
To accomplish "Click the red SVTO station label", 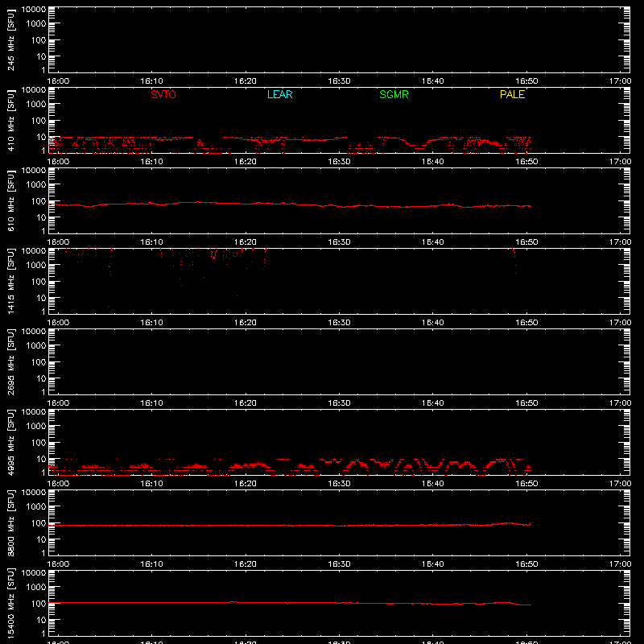I will (163, 94).
